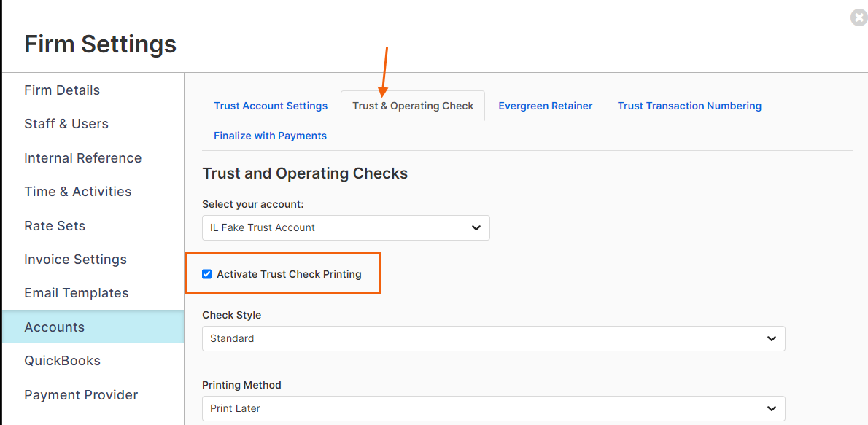Screen dimensions: 868x425
Task: Open Internal Reference settings
Action: pos(83,158)
